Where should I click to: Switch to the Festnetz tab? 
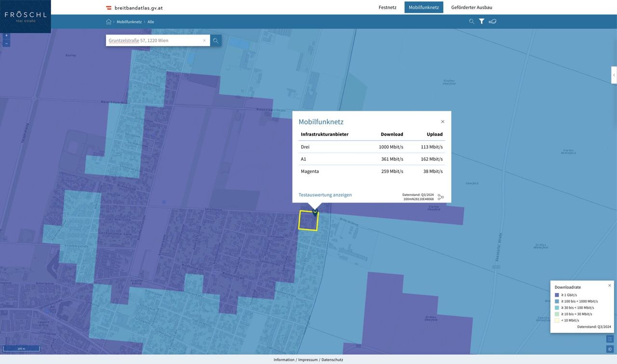(x=388, y=7)
